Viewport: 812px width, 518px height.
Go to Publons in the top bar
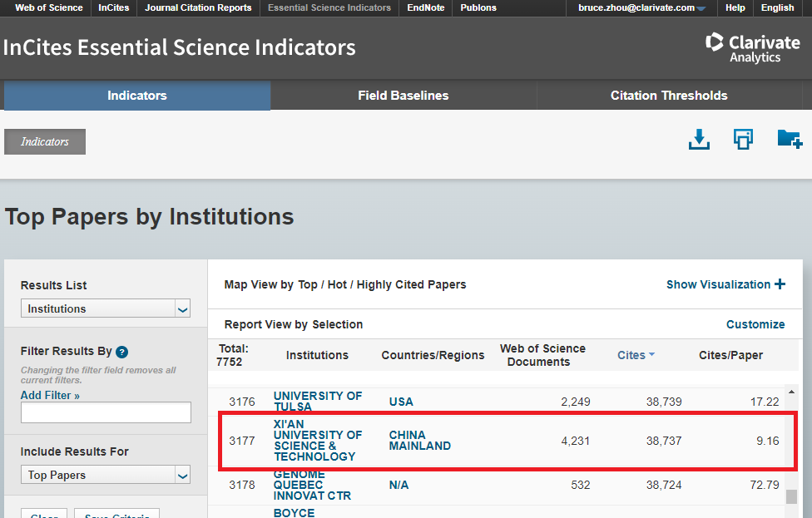(478, 7)
